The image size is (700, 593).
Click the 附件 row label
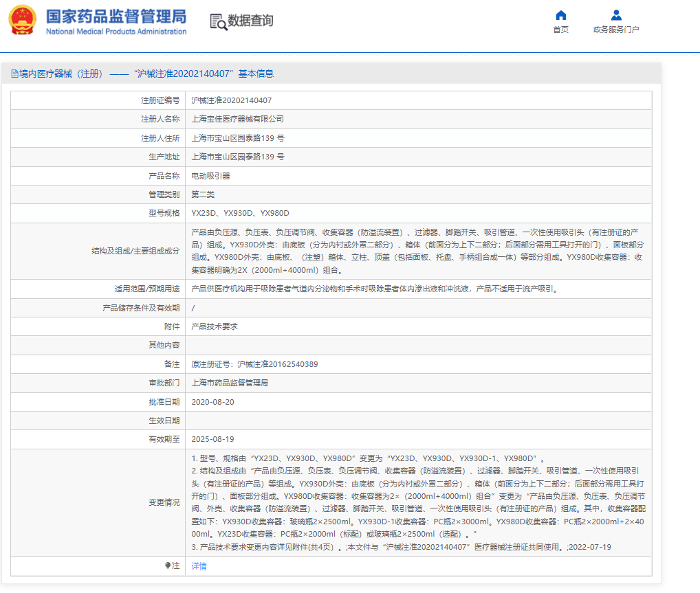click(x=172, y=326)
